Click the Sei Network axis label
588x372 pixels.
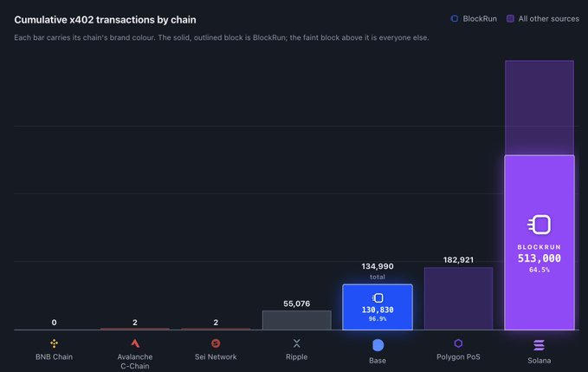point(216,356)
